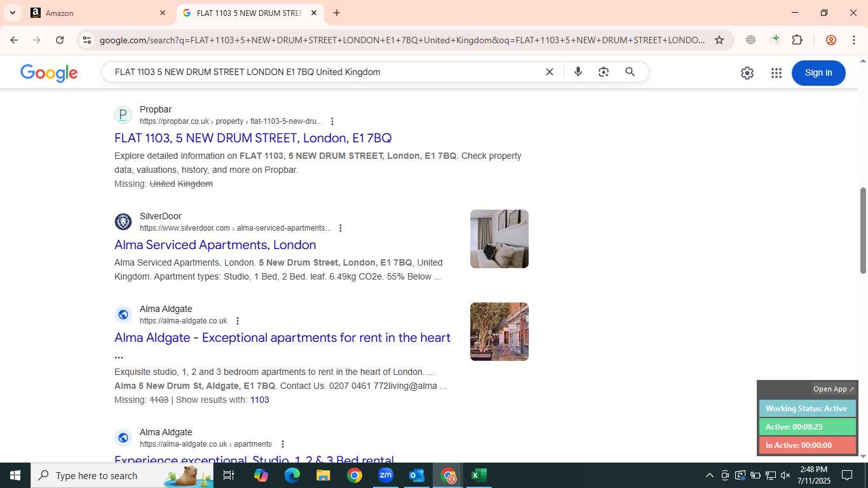Image resolution: width=868 pixels, height=488 pixels.
Task: Click Working Status: Active label
Action: pos(807,409)
